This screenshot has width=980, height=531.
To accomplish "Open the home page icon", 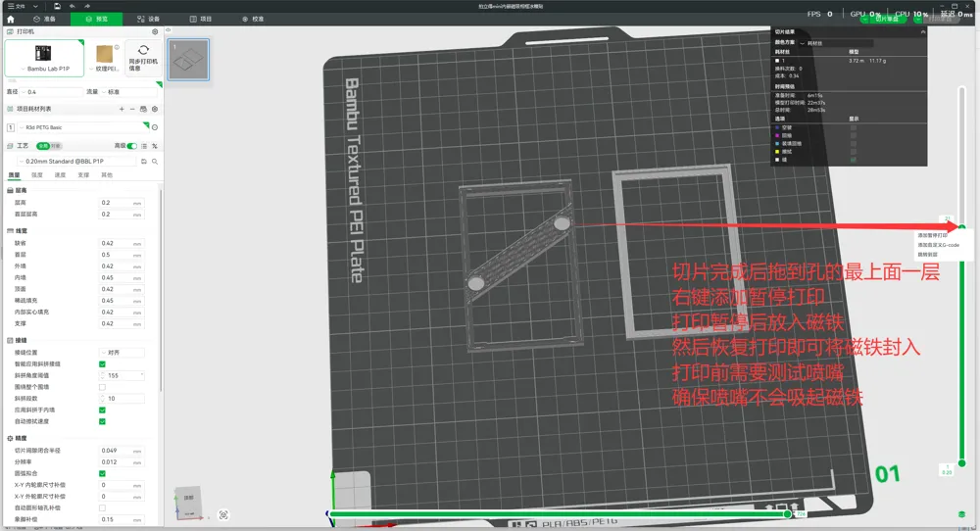I will 11,19.
